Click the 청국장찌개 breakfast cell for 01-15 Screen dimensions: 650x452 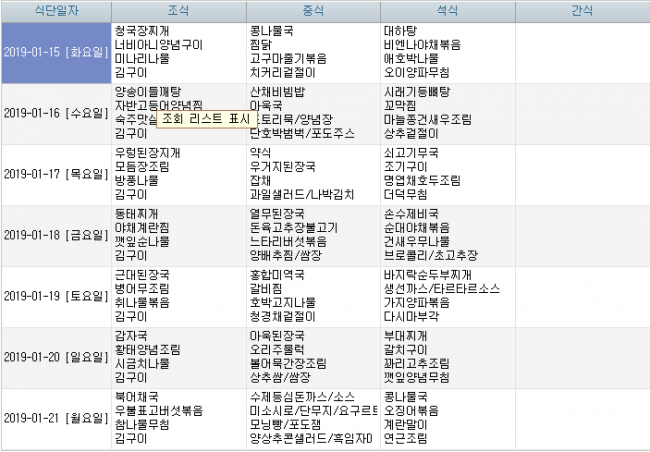(x=178, y=52)
